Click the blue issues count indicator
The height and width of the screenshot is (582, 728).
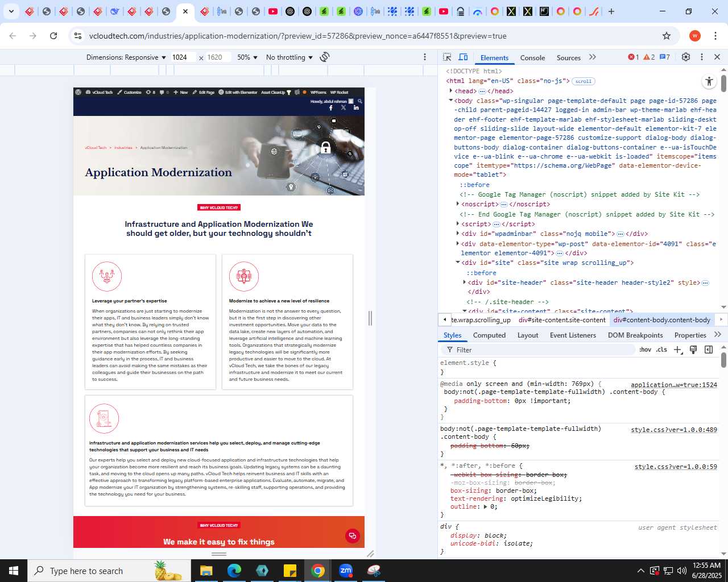tap(664, 57)
